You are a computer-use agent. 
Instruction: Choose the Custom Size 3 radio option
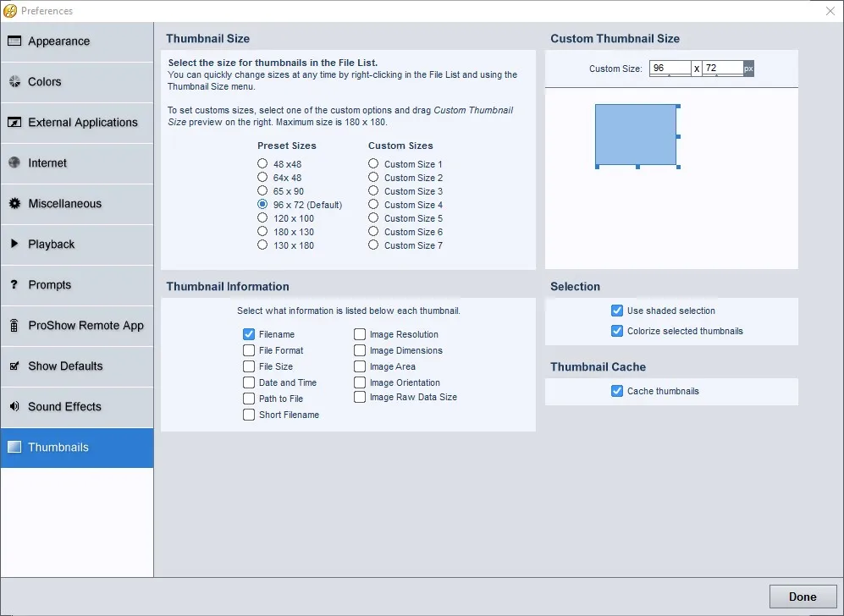[x=373, y=190]
